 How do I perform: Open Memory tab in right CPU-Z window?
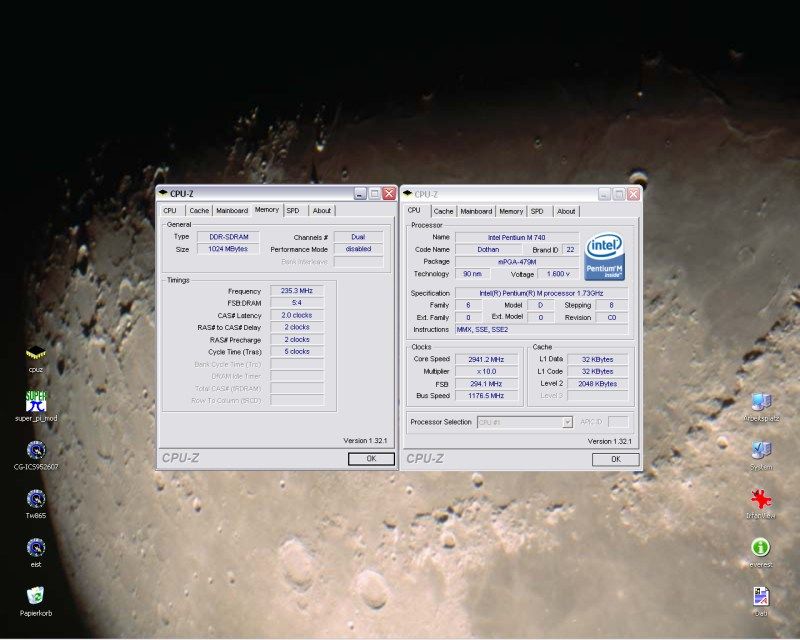pos(511,211)
